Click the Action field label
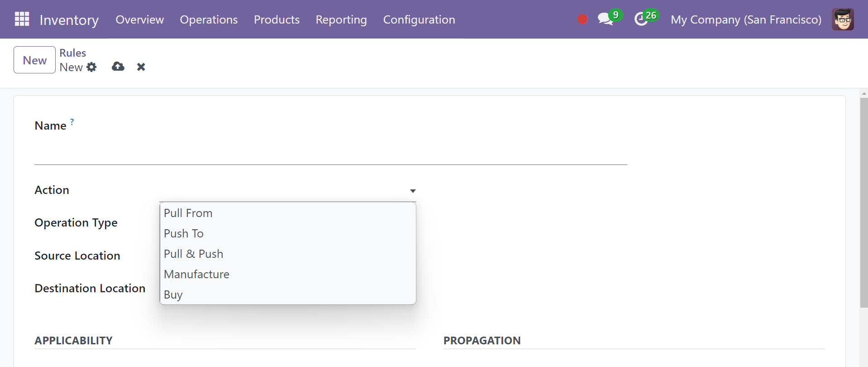The image size is (868, 367). (52, 190)
